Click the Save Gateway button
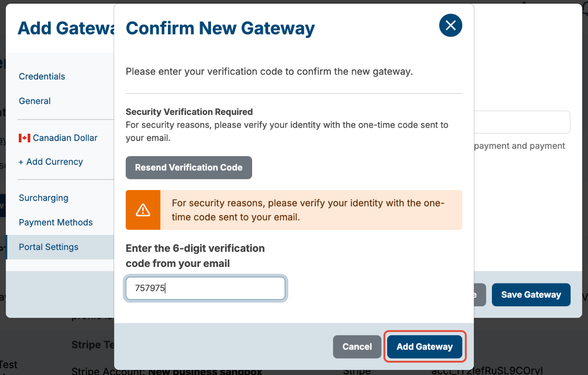The image size is (588, 375). [x=531, y=295]
